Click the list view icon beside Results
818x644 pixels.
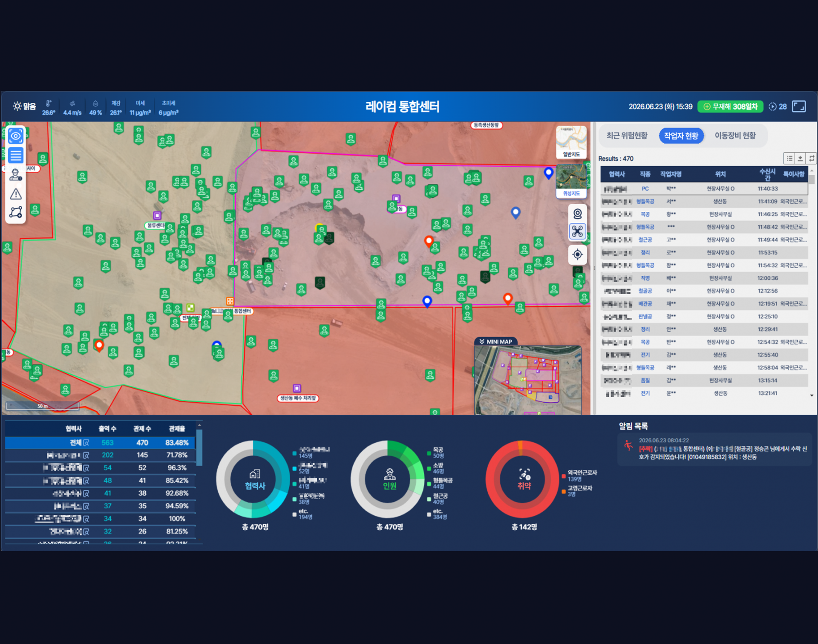click(x=789, y=158)
